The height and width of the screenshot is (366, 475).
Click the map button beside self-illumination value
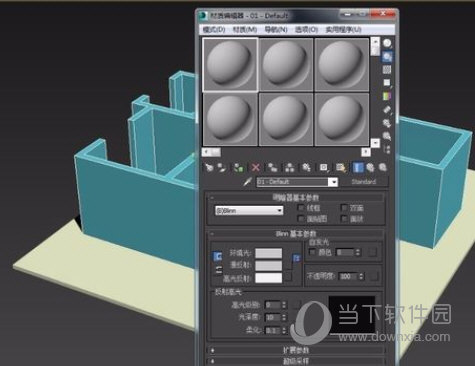coord(372,252)
